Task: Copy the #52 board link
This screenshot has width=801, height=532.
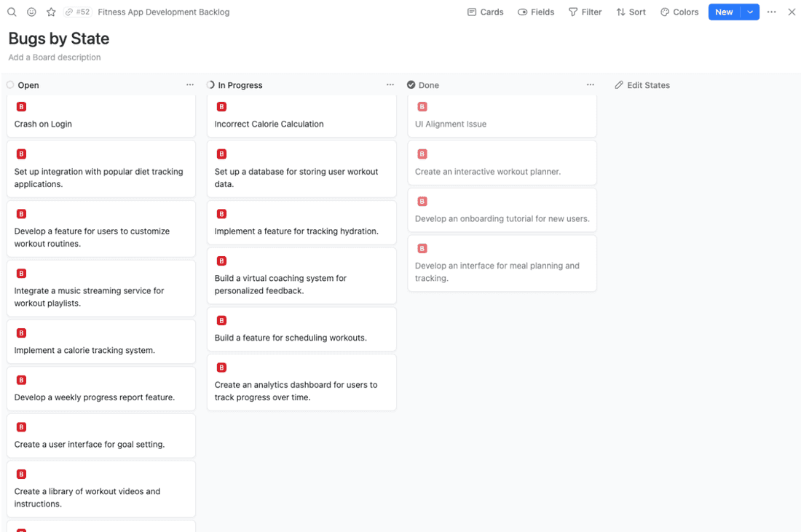Action: 77,12
